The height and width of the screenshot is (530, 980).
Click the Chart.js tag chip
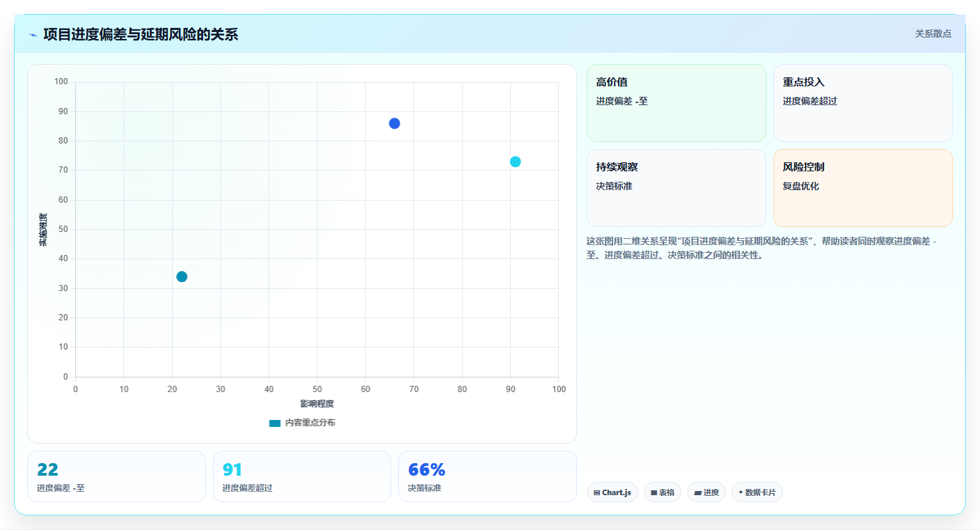tap(612, 492)
